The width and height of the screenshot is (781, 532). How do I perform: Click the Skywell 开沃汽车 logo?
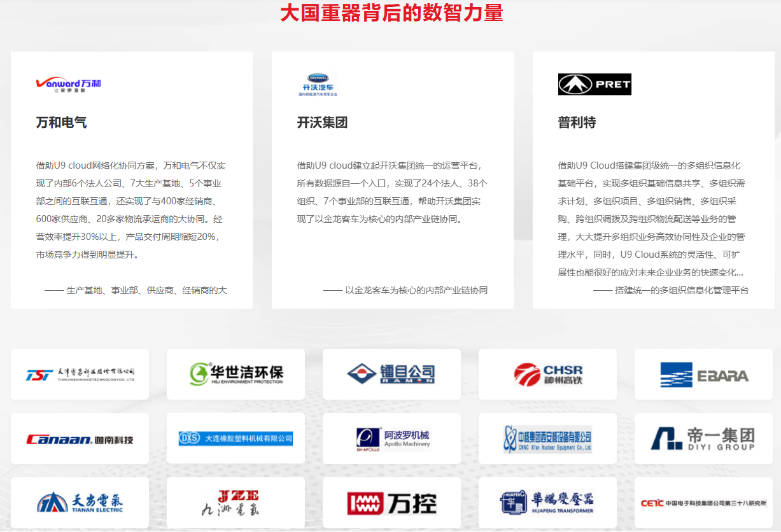tap(318, 85)
